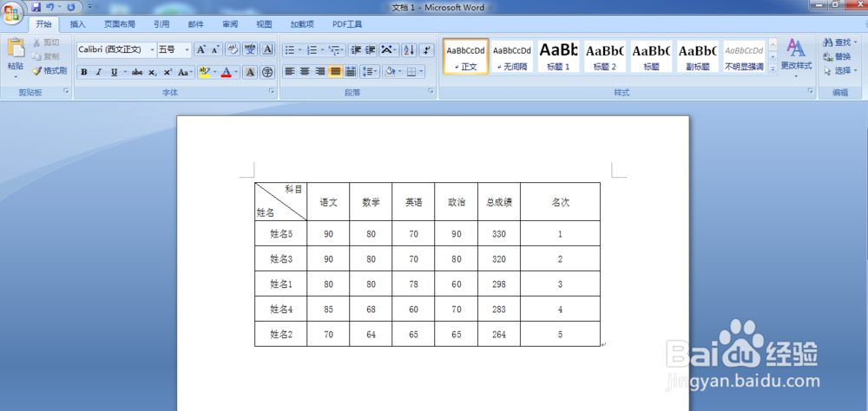Toggle Underline formatting
This screenshot has width=868, height=411.
pyautogui.click(x=114, y=73)
